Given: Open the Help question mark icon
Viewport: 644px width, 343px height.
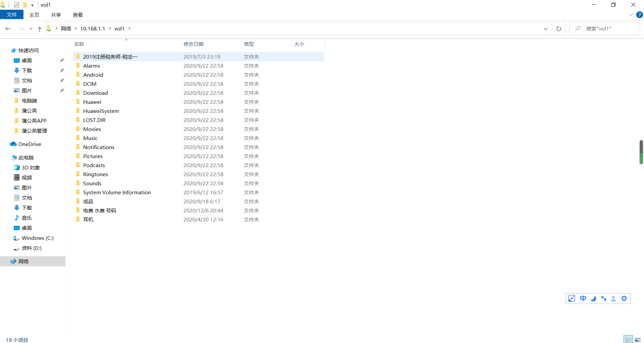Looking at the screenshot, I should coord(640,15).
